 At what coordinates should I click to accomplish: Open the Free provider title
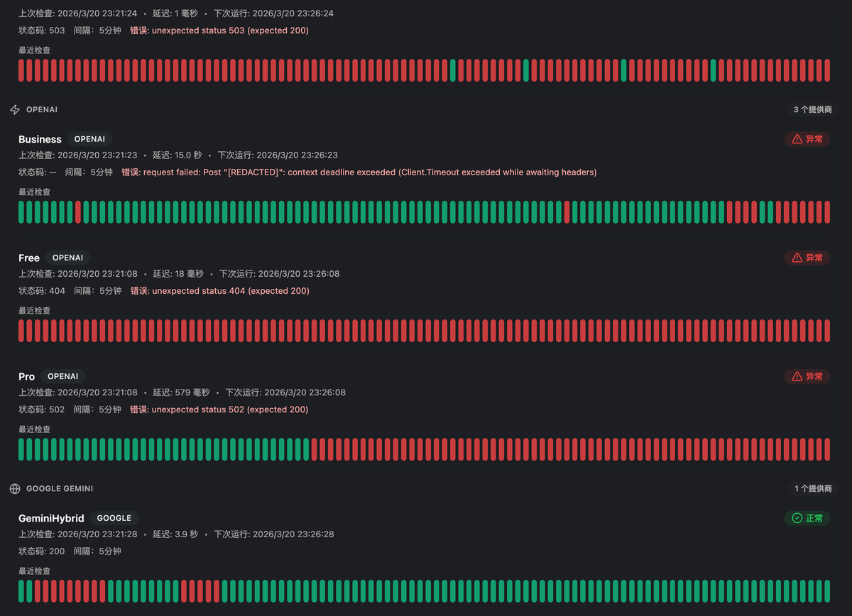29,258
